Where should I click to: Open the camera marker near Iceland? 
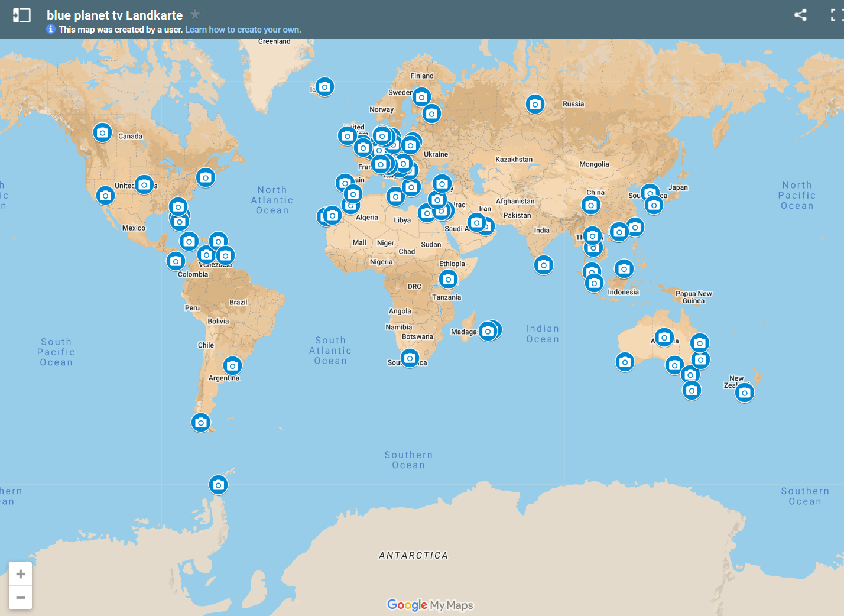coord(324,87)
